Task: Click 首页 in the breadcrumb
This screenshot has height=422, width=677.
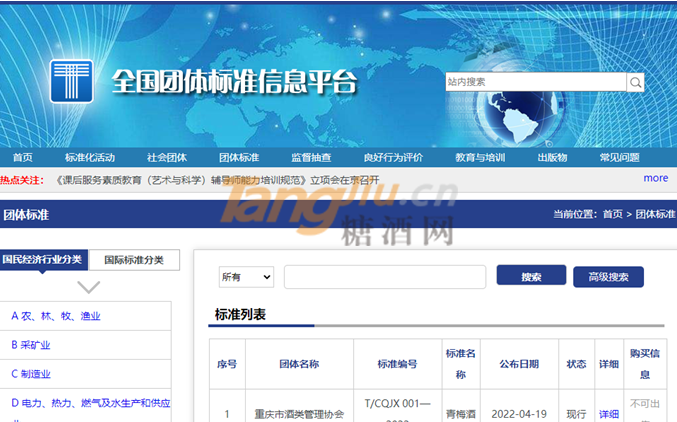Action: tap(613, 214)
